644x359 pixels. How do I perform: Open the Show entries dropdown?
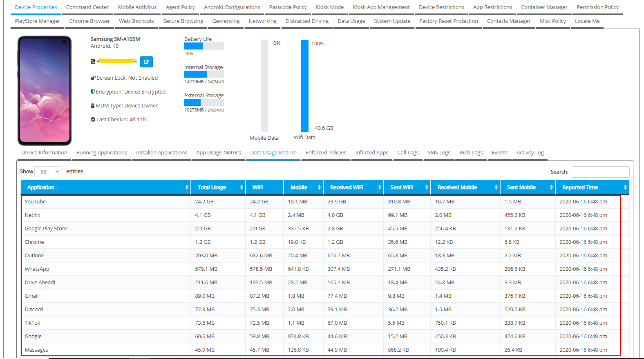click(x=48, y=172)
